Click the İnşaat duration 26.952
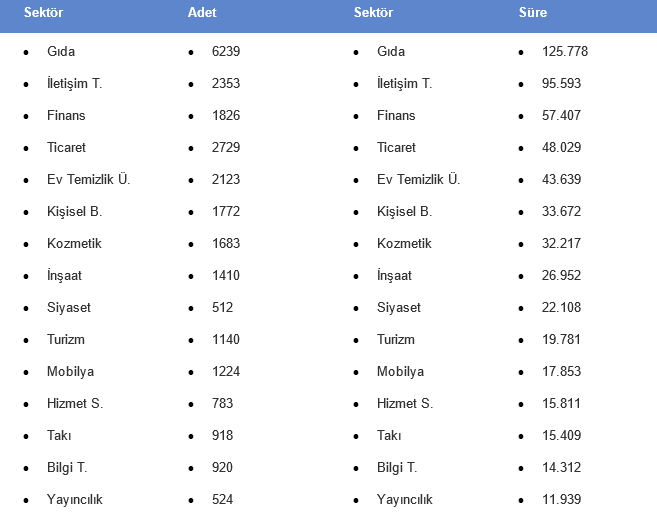The width and height of the screenshot is (657, 519). tap(561, 275)
